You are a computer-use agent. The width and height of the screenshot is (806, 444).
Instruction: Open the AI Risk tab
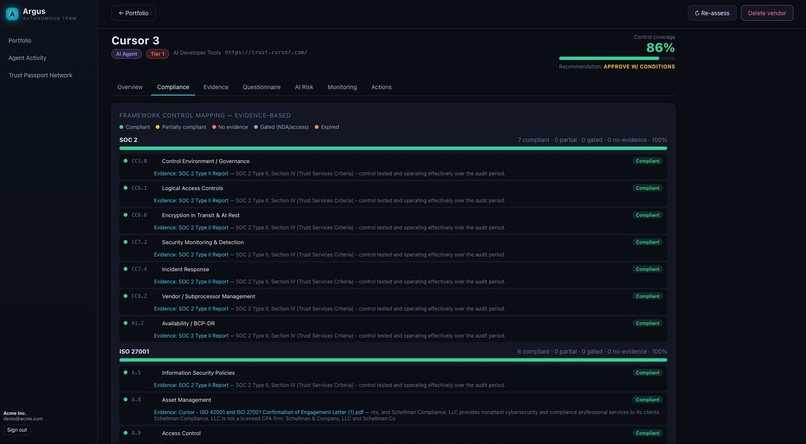(304, 87)
